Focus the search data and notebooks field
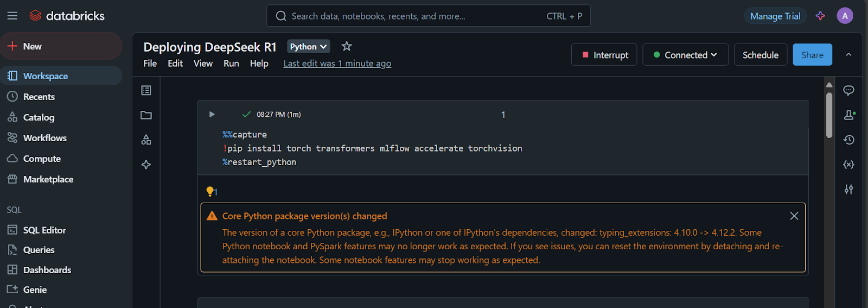Screen dimensions: 868x308 (429, 16)
